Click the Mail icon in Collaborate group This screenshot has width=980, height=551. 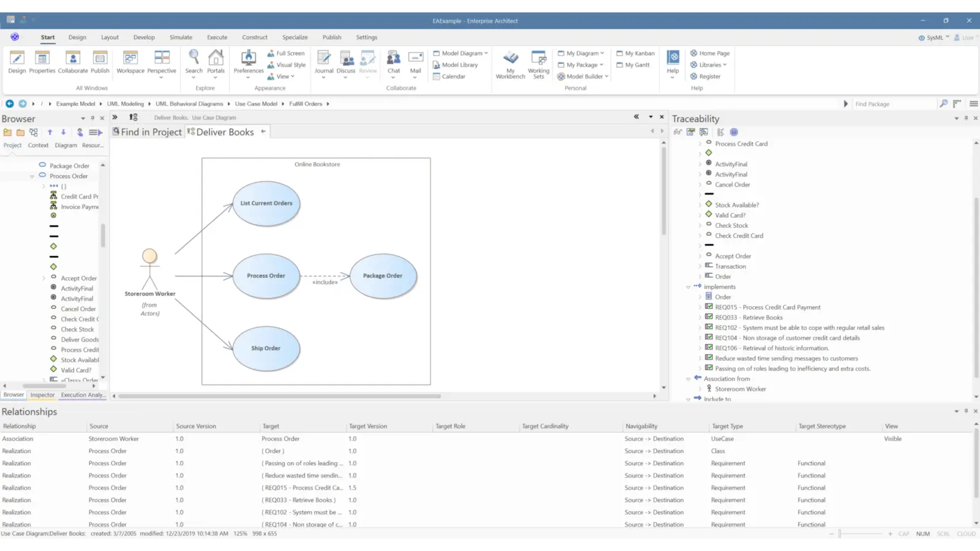[416, 61]
